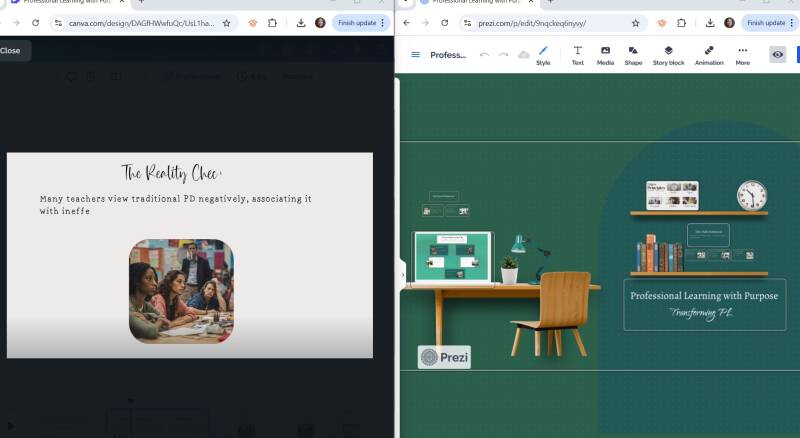This screenshot has width=800, height=438.
Task: Go back in Prezi browser window
Action: 407,23
